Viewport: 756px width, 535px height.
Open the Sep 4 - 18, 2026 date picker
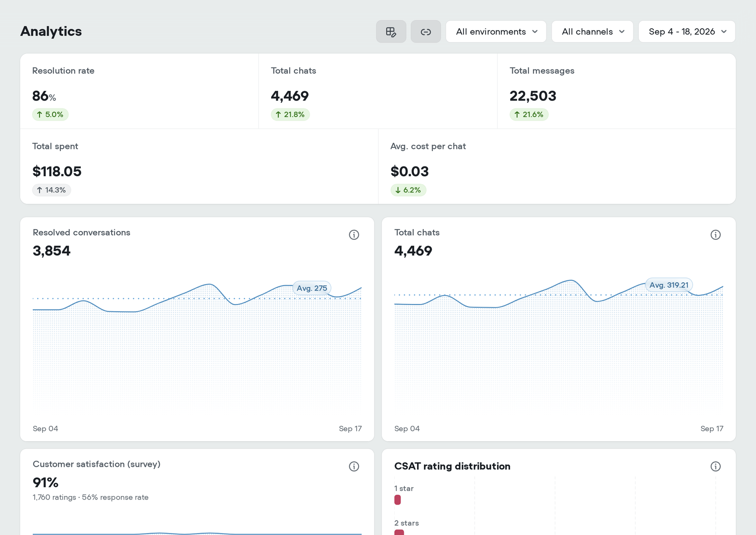coord(687,32)
